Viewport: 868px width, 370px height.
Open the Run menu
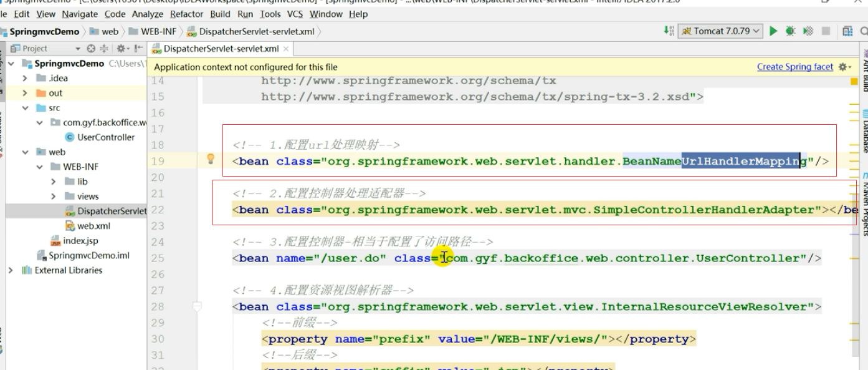[x=246, y=14]
